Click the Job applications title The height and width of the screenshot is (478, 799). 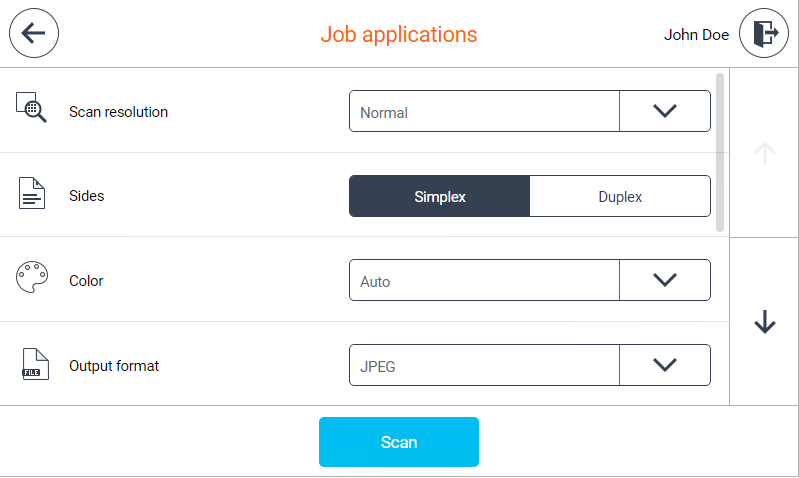click(x=398, y=34)
